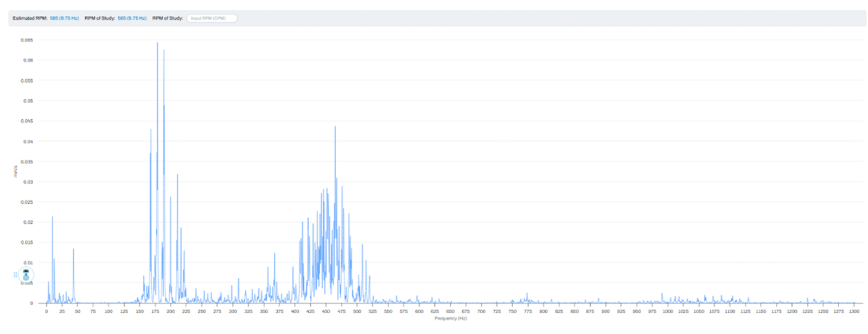868x334 pixels.
Task: Click the 1300 tick on the frequency axis
Action: pos(854,311)
